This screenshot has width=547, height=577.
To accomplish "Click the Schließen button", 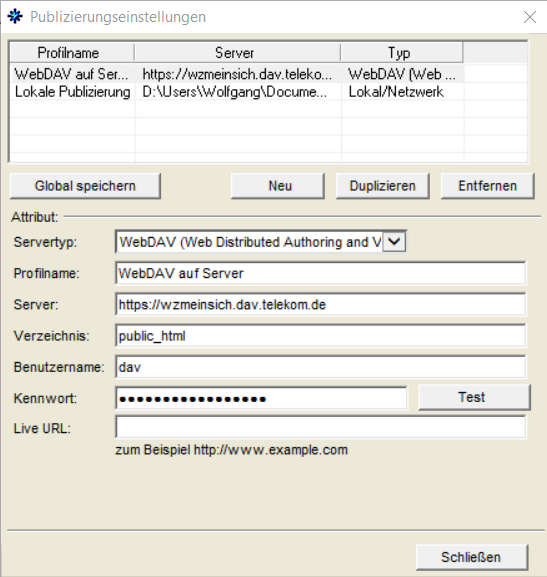I will pyautogui.click(x=472, y=557).
